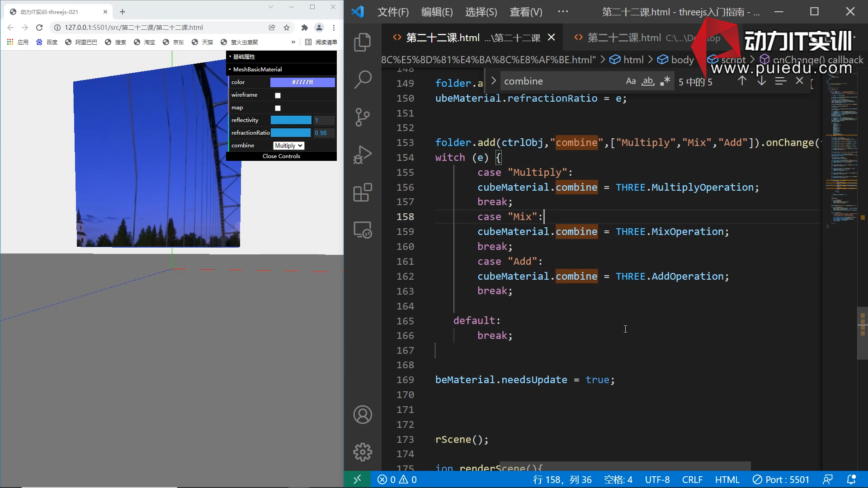
Task: Jump to the next find match arrow
Action: click(761, 81)
